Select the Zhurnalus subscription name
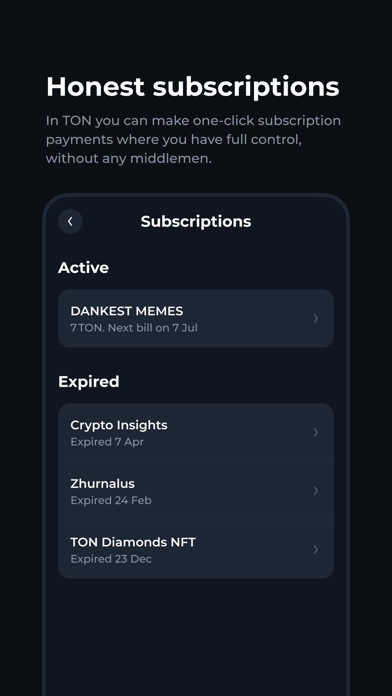Viewport: 392px width, 696px height. 103,483
